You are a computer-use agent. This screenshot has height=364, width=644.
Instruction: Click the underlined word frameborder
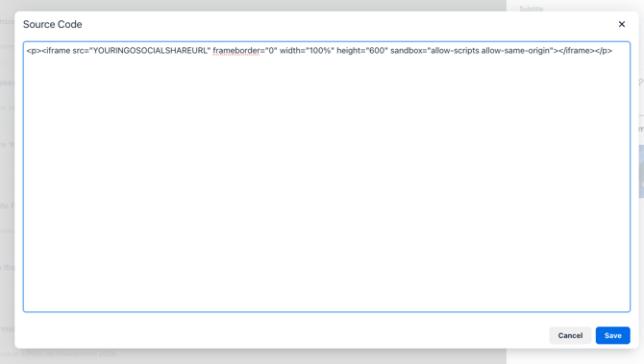point(236,51)
